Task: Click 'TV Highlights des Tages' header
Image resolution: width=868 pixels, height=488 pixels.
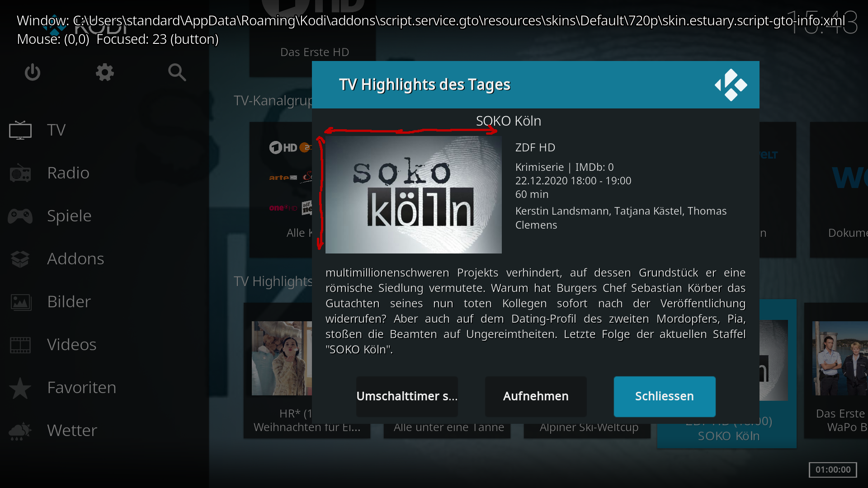Action: pyautogui.click(x=425, y=84)
